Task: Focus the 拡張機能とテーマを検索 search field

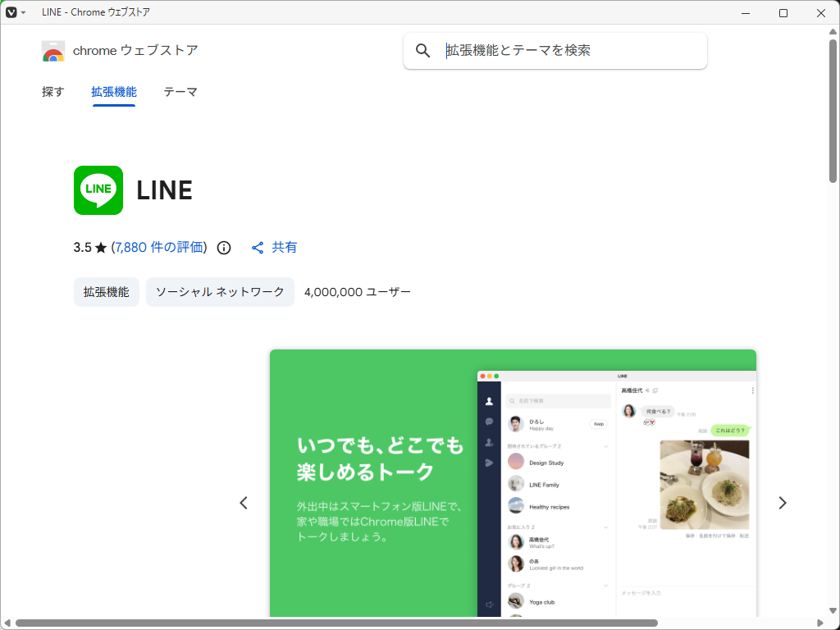Action: [555, 51]
